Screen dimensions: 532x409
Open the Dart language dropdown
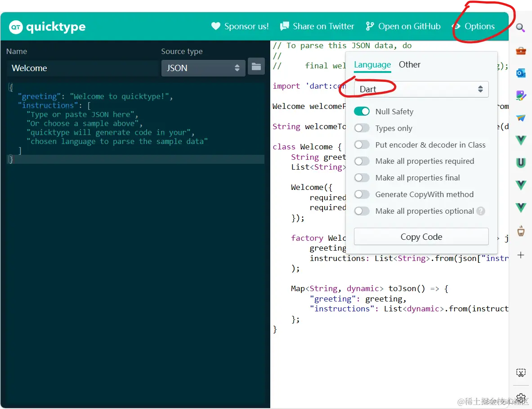pyautogui.click(x=421, y=89)
